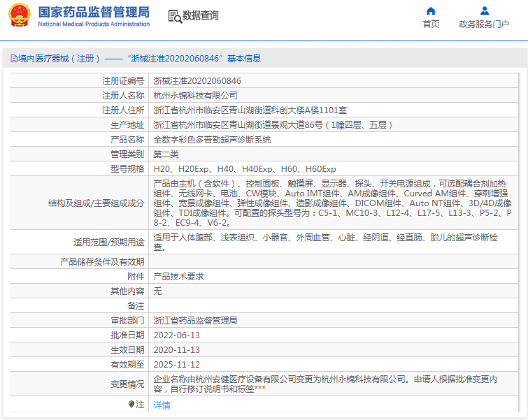Click the 注册证编号 row label
Screen dimensions: 528x420
pyautogui.click(x=123, y=81)
